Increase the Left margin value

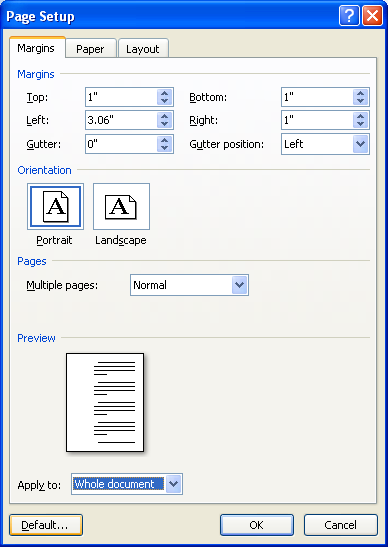[165, 117]
